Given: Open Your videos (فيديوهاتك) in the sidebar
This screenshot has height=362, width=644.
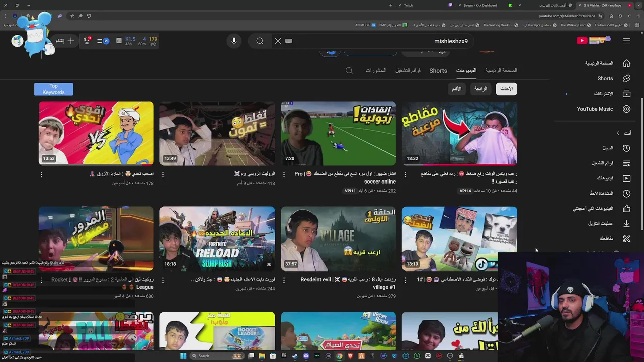Looking at the screenshot, I should pos(613,178).
